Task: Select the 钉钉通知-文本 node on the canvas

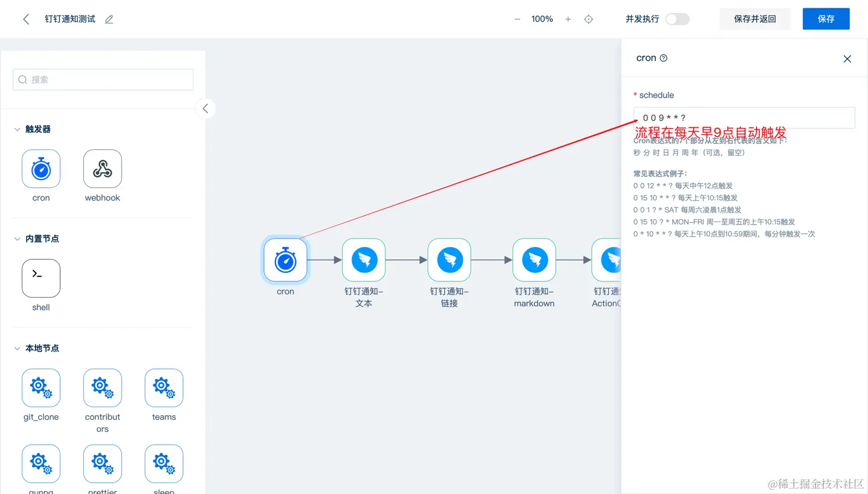Action: click(364, 260)
